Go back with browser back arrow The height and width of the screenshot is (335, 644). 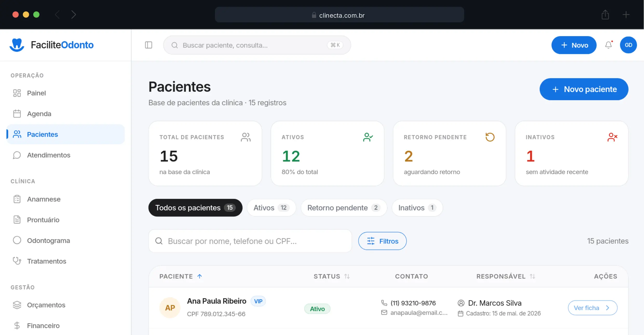[x=57, y=15]
